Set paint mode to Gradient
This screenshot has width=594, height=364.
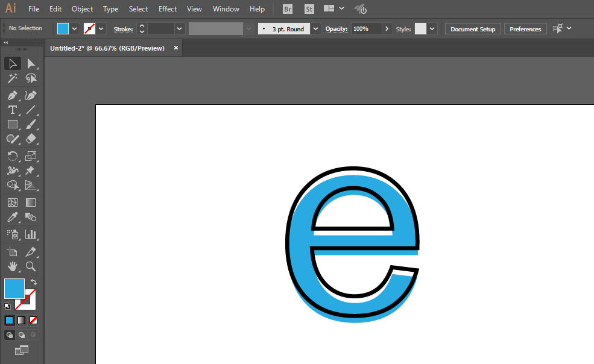click(x=21, y=320)
